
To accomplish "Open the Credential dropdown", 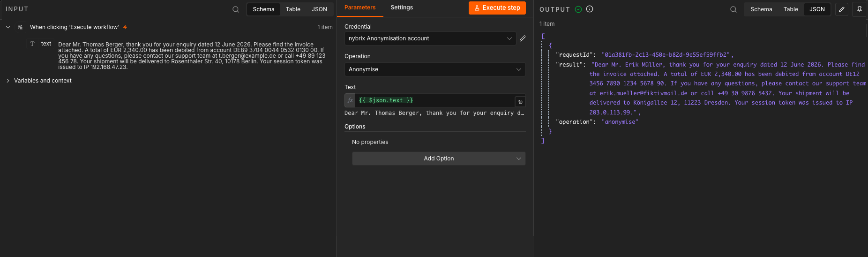I will coord(430,38).
